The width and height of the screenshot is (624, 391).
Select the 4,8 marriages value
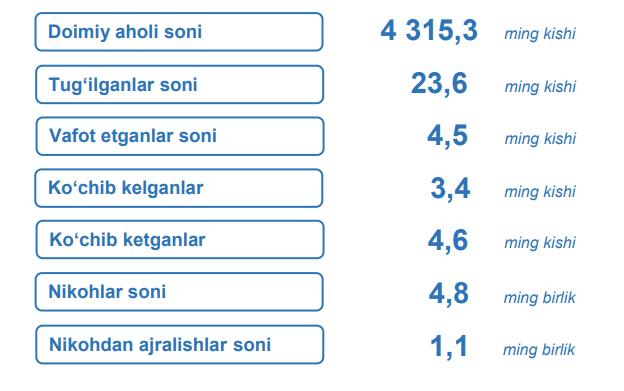pos(448,294)
